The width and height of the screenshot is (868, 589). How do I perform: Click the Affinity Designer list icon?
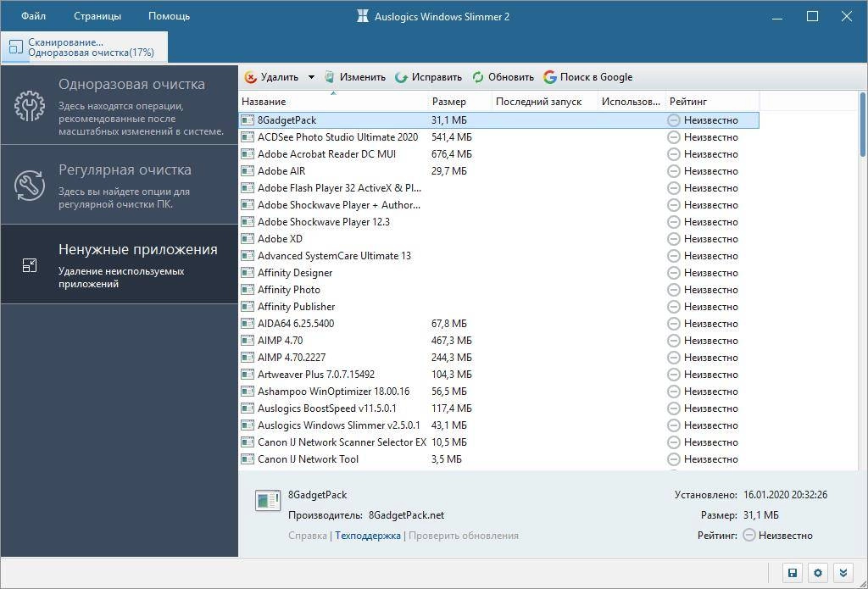click(248, 273)
